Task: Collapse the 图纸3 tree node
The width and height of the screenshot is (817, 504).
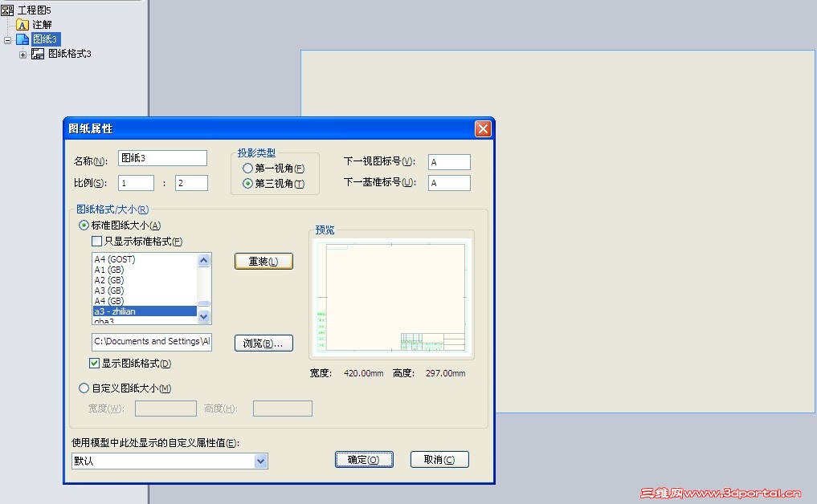Action: coord(7,39)
